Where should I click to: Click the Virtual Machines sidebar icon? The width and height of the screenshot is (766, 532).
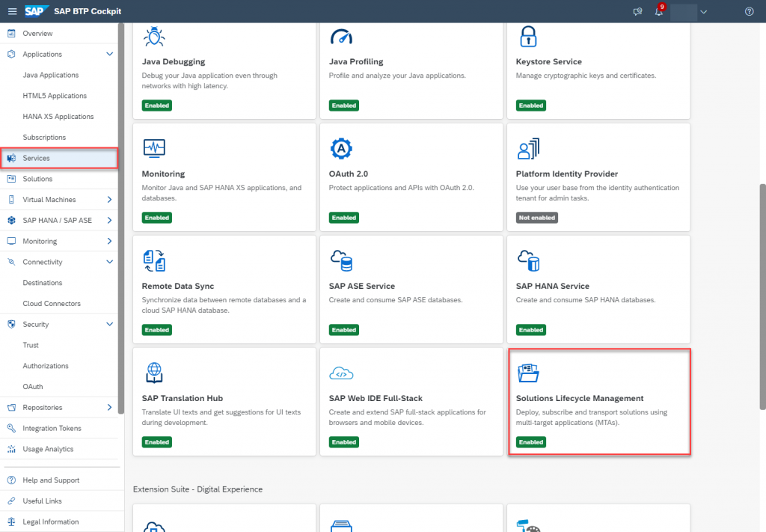pyautogui.click(x=11, y=200)
